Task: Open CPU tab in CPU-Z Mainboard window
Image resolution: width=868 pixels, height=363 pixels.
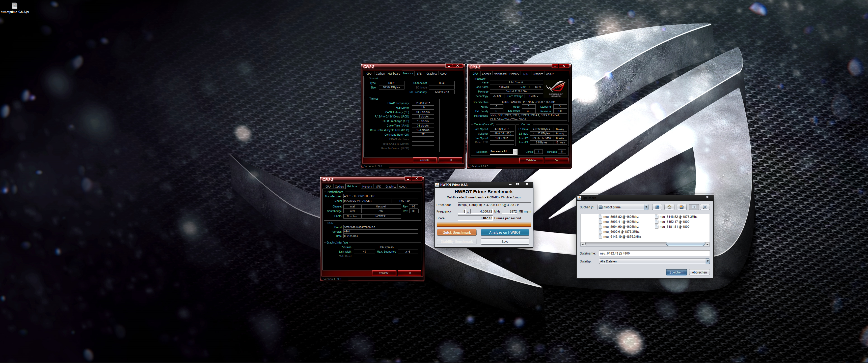Action: point(328,187)
